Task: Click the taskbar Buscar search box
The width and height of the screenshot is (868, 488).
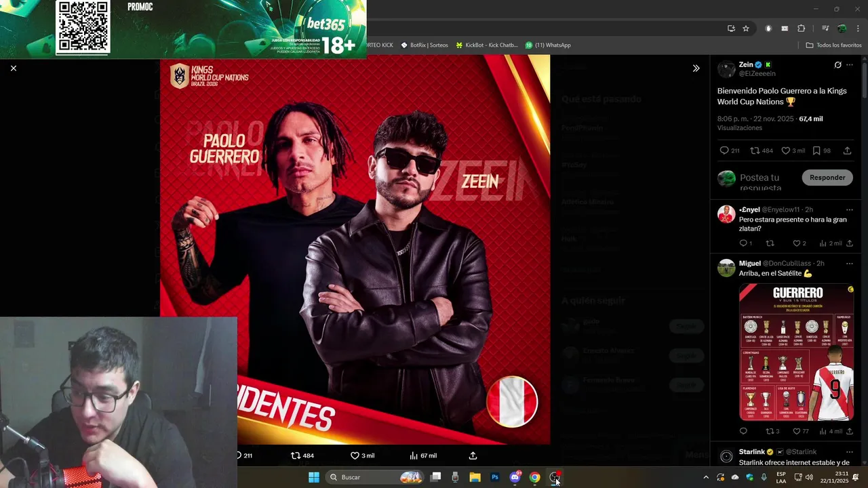Action: [373, 477]
